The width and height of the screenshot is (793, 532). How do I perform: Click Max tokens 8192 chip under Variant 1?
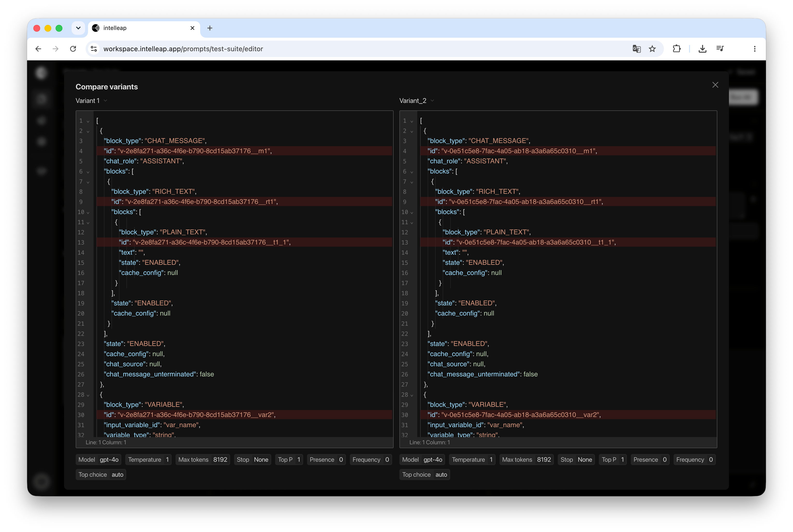(x=203, y=459)
